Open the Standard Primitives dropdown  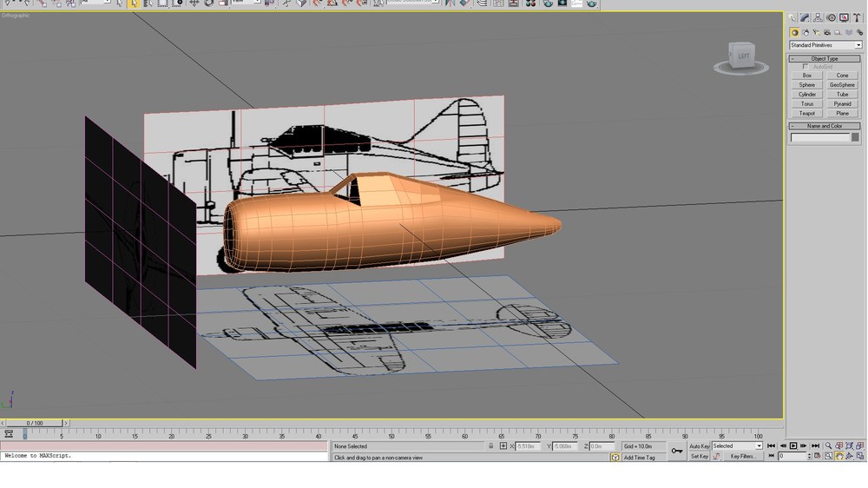(x=825, y=45)
